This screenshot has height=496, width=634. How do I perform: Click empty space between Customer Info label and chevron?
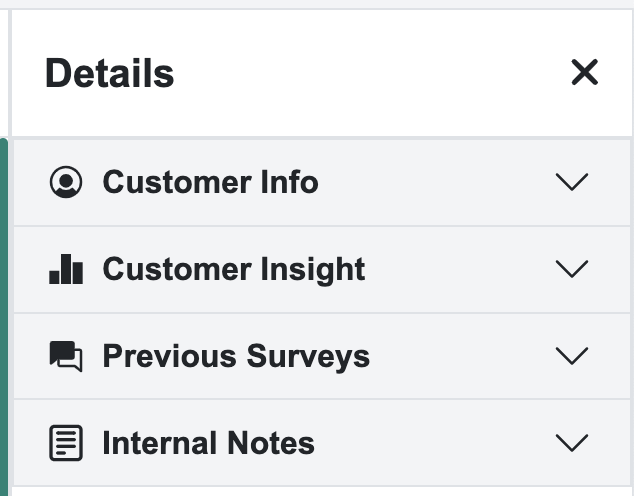(x=437, y=182)
